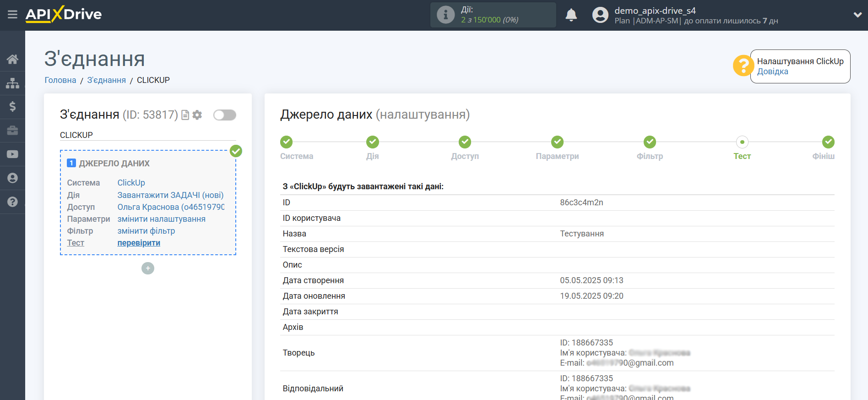Click the ApiX-Drive logo
868x400 pixels.
pyautogui.click(x=64, y=14)
